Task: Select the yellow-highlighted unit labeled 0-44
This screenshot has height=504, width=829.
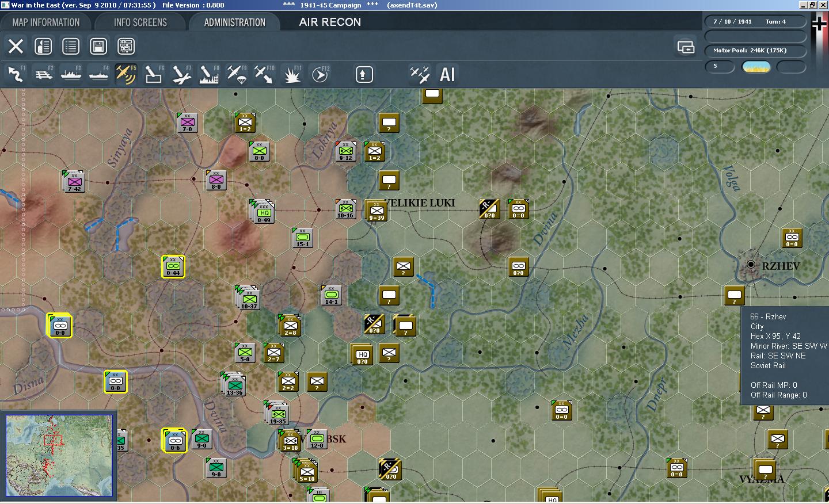Action: 173,266
